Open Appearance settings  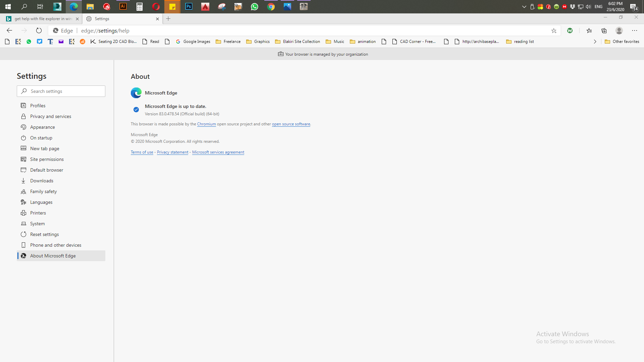tap(61, 127)
